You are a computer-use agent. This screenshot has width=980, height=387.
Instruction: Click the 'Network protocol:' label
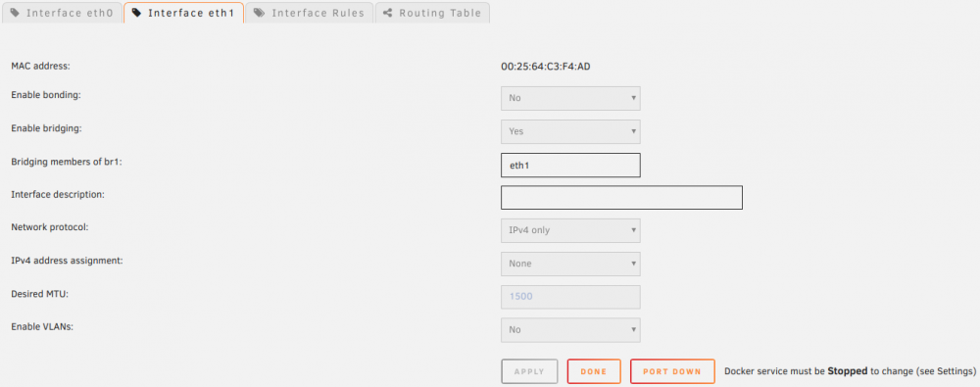coord(50,227)
